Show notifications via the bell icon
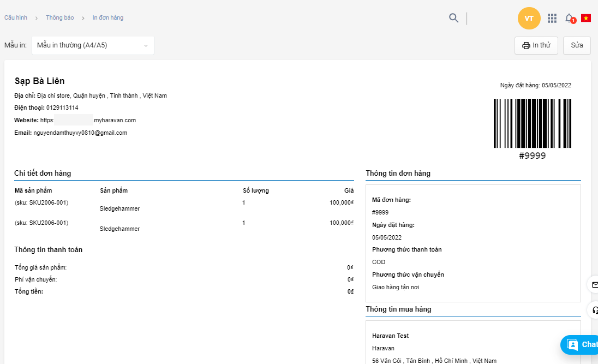Image resolution: width=598 pixels, height=364 pixels. [x=569, y=18]
